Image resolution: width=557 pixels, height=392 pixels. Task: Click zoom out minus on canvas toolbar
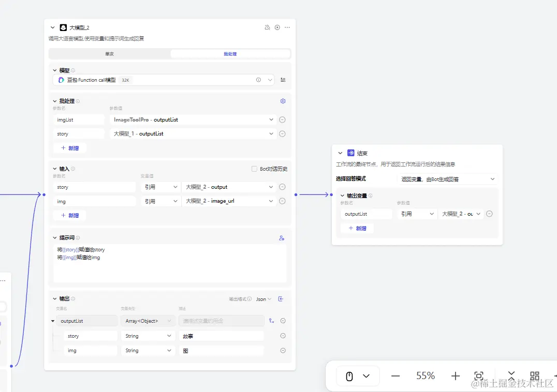pyautogui.click(x=395, y=376)
